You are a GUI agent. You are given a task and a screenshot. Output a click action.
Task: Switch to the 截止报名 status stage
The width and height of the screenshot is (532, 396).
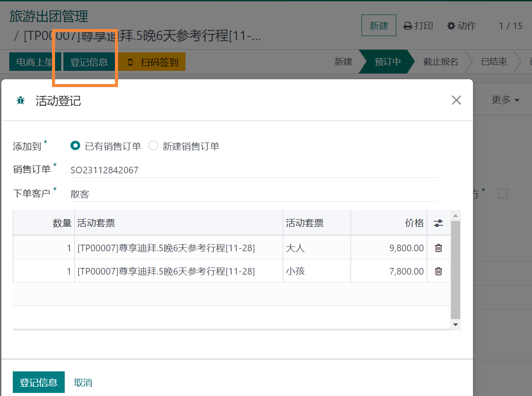[x=441, y=62]
